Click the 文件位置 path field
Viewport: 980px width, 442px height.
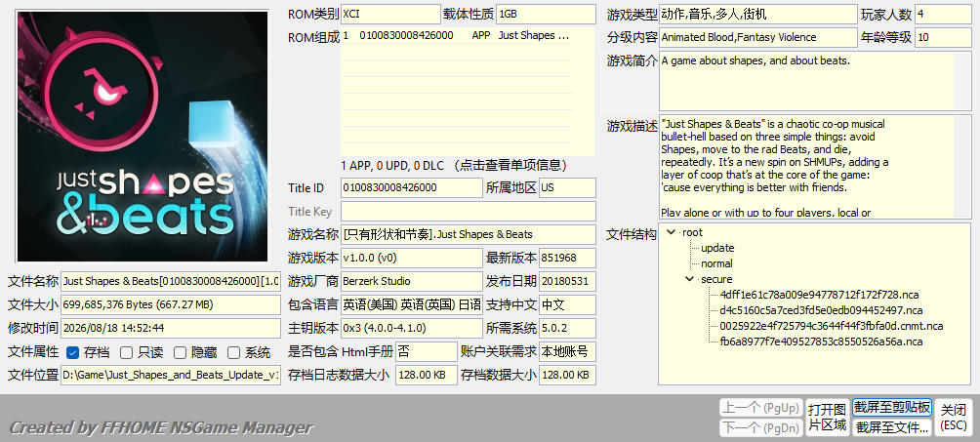(171, 375)
